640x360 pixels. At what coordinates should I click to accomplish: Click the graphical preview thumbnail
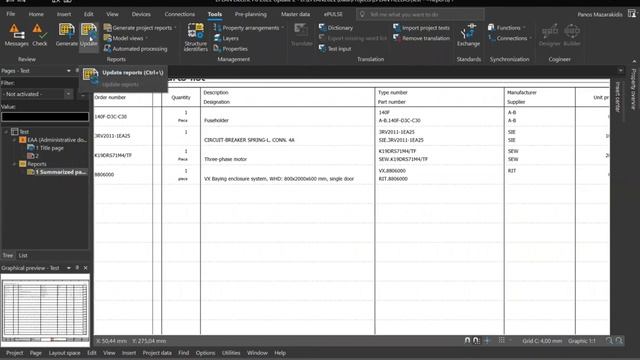(x=45, y=310)
